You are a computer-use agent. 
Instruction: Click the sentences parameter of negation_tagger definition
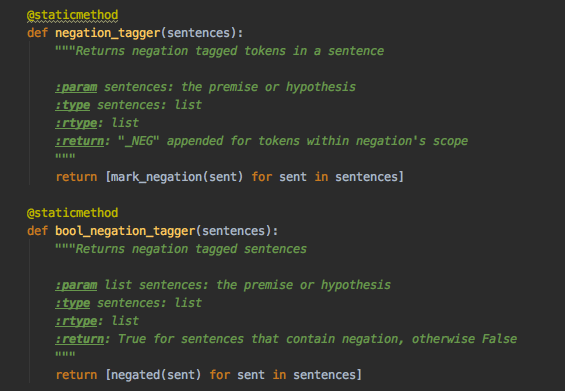[199, 33]
